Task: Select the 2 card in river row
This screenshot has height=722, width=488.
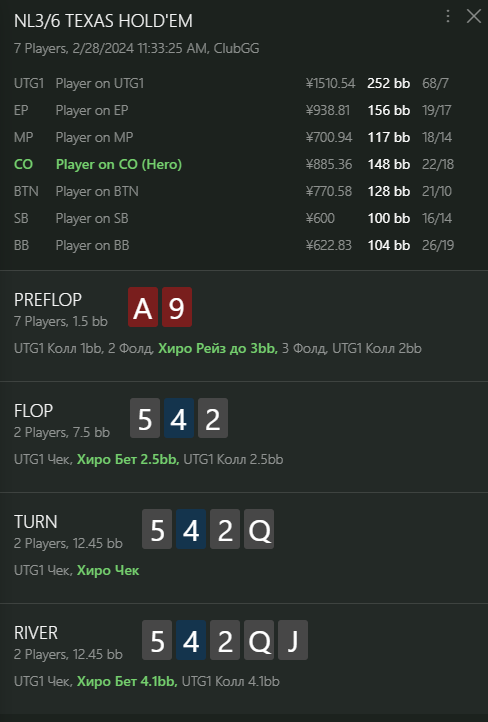Action: point(225,640)
